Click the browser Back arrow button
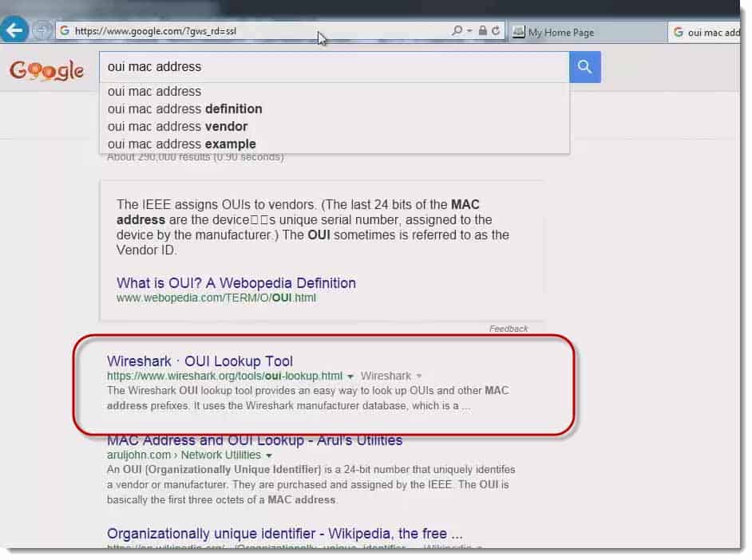 tap(14, 30)
